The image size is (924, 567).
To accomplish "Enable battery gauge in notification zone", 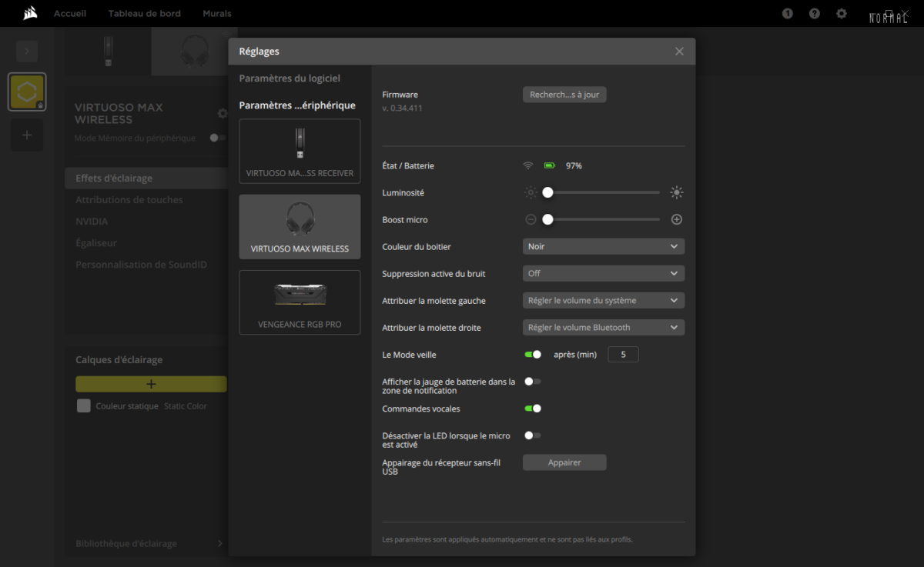I will [532, 381].
